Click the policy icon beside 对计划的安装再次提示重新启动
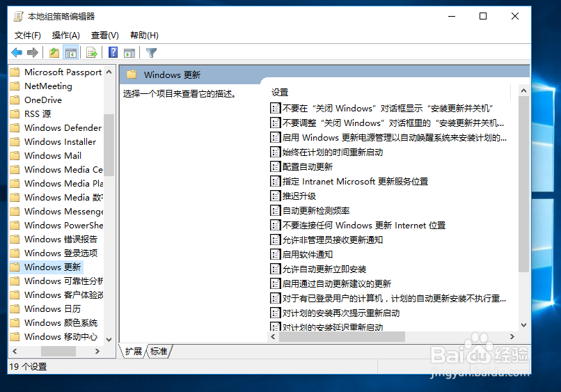Image resolution: width=561 pixels, height=392 pixels. (275, 313)
